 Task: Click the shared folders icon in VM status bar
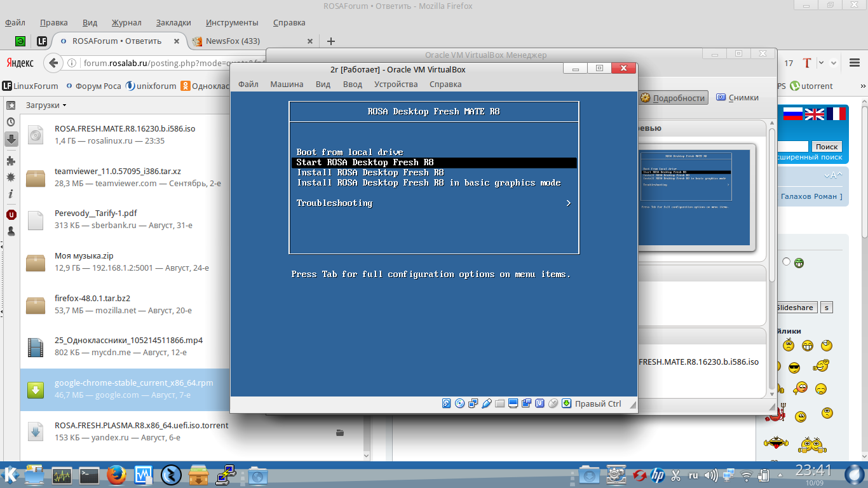(500, 403)
